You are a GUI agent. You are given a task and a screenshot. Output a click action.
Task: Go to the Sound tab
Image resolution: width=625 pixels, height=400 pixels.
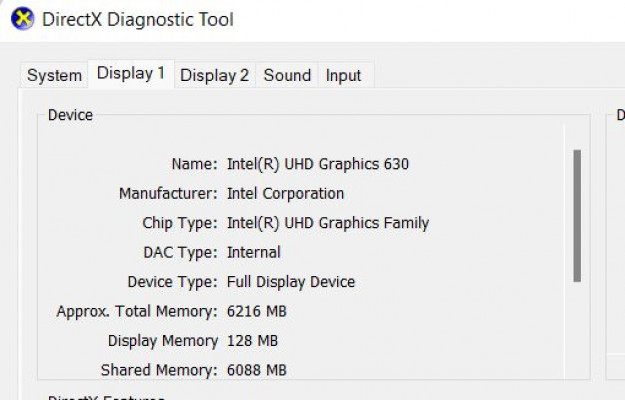coord(287,75)
